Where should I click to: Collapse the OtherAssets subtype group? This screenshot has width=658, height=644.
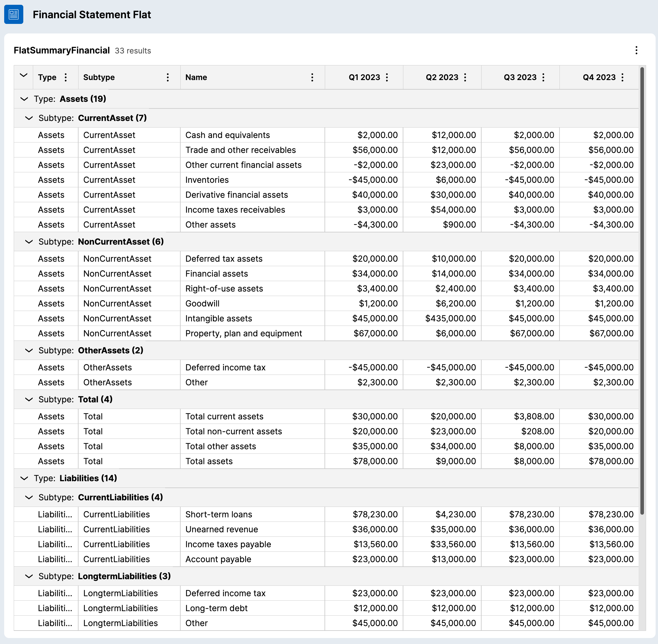(29, 350)
